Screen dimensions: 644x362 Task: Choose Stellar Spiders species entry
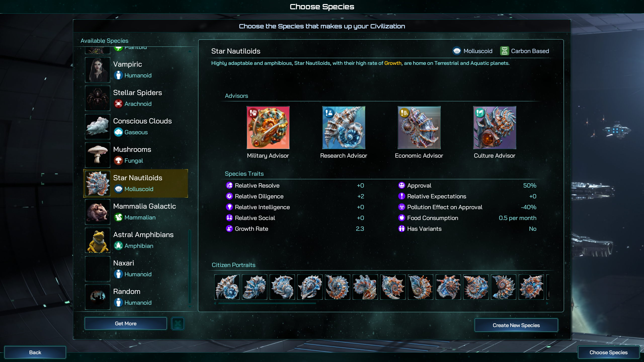136,98
